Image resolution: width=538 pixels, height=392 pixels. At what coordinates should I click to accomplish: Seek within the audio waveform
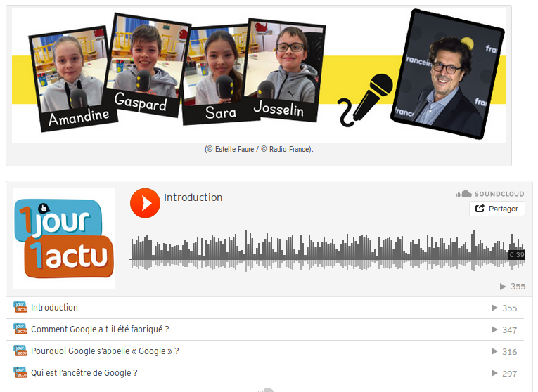[316, 251]
